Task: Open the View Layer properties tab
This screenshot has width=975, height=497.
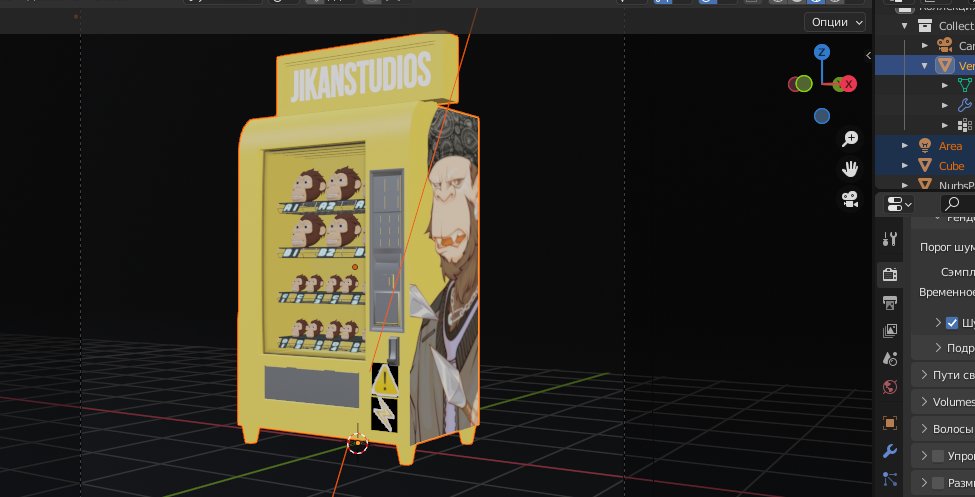Action: (890, 331)
